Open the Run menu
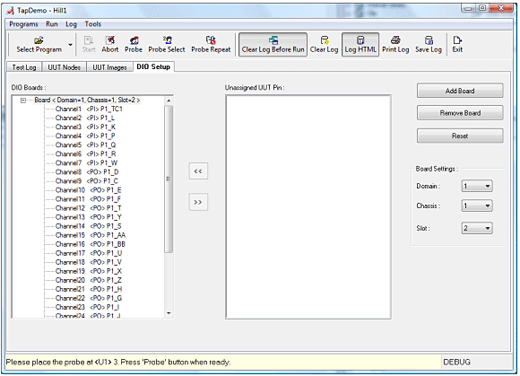The image size is (520, 376). tap(52, 24)
